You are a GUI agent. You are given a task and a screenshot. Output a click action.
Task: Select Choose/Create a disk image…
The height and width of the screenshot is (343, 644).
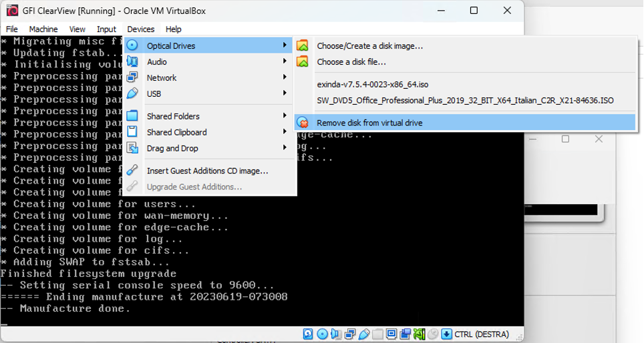click(x=465, y=45)
